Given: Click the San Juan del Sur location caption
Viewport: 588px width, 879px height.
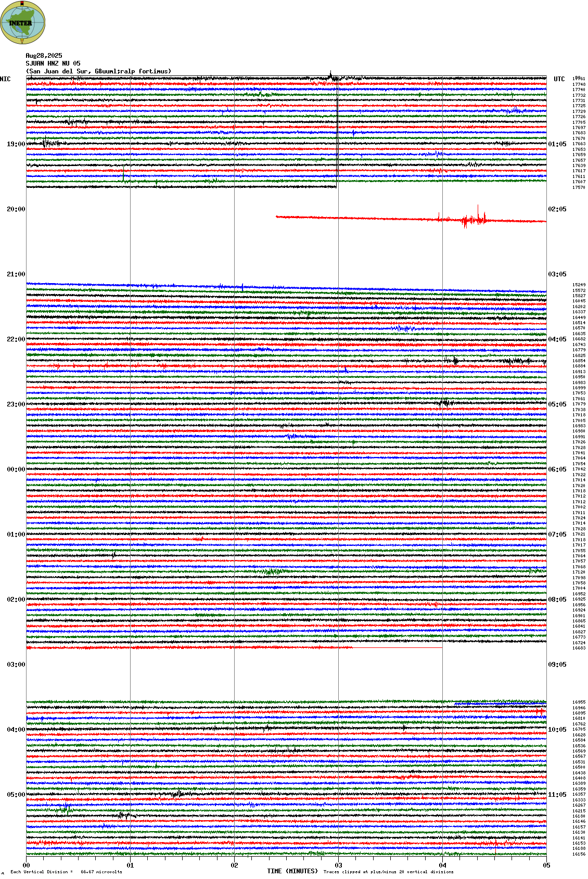Looking at the screenshot, I should [x=98, y=71].
